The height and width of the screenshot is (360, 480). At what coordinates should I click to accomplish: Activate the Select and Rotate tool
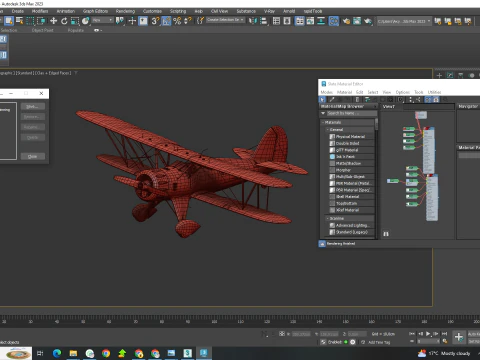pyautogui.click(x=64, y=21)
